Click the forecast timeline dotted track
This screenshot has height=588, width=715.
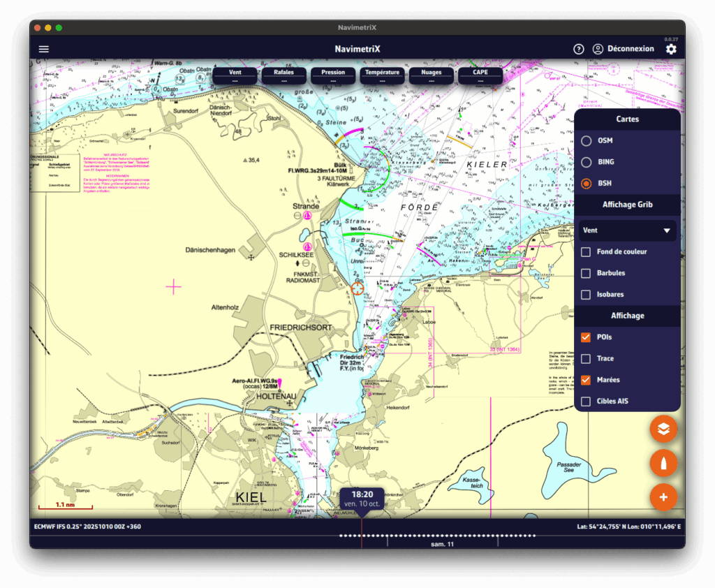[447, 536]
